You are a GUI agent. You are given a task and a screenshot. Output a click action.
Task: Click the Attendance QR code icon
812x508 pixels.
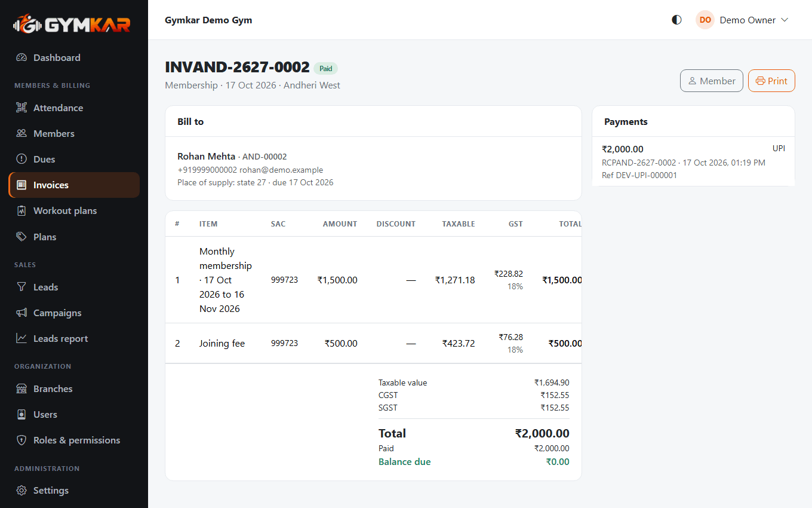[21, 108]
